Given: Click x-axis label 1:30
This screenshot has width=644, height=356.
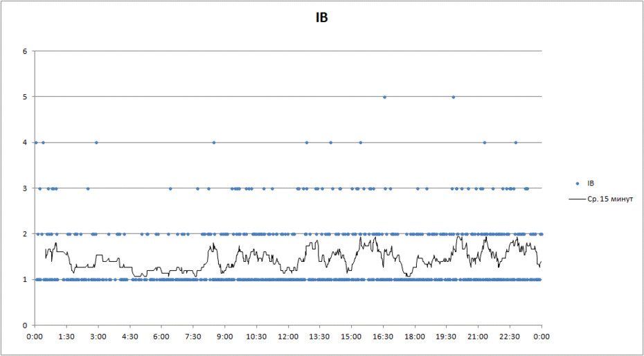Looking at the screenshot, I should pos(66,337).
